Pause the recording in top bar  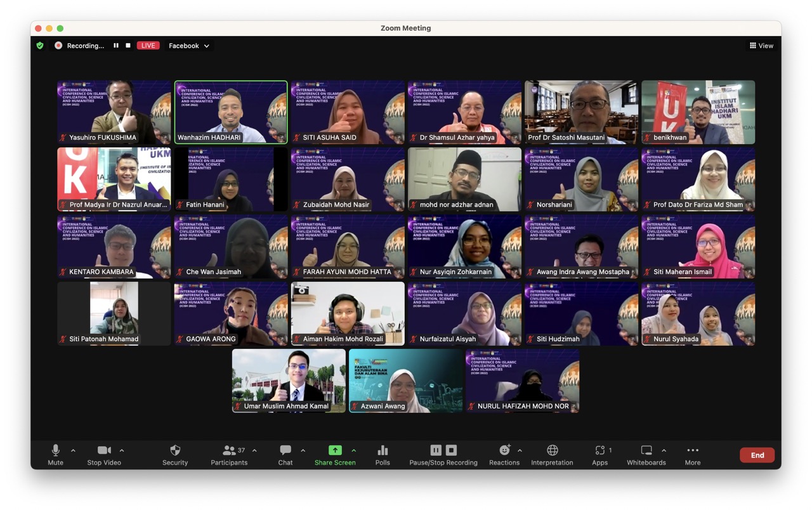(116, 46)
